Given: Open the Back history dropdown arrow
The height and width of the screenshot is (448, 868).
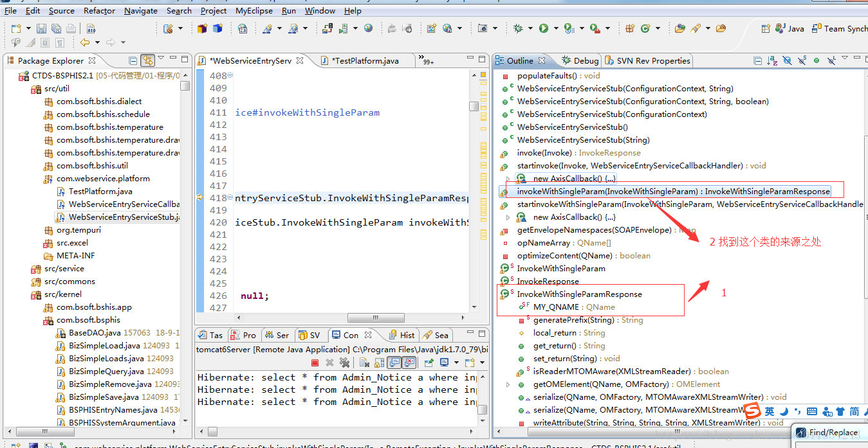Looking at the screenshot, I should point(97,42).
